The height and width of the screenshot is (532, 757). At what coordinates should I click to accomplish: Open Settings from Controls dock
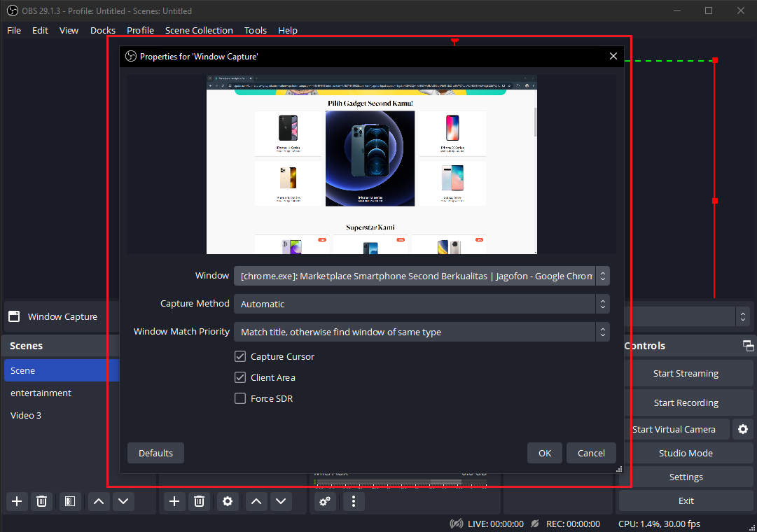686,477
